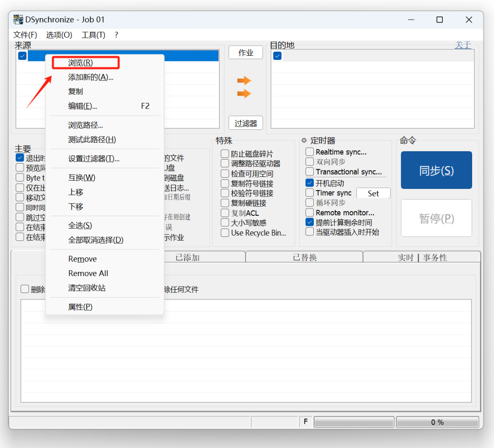Select Remove in the context menu
Viewport: 494px width, 448px height.
tap(82, 259)
